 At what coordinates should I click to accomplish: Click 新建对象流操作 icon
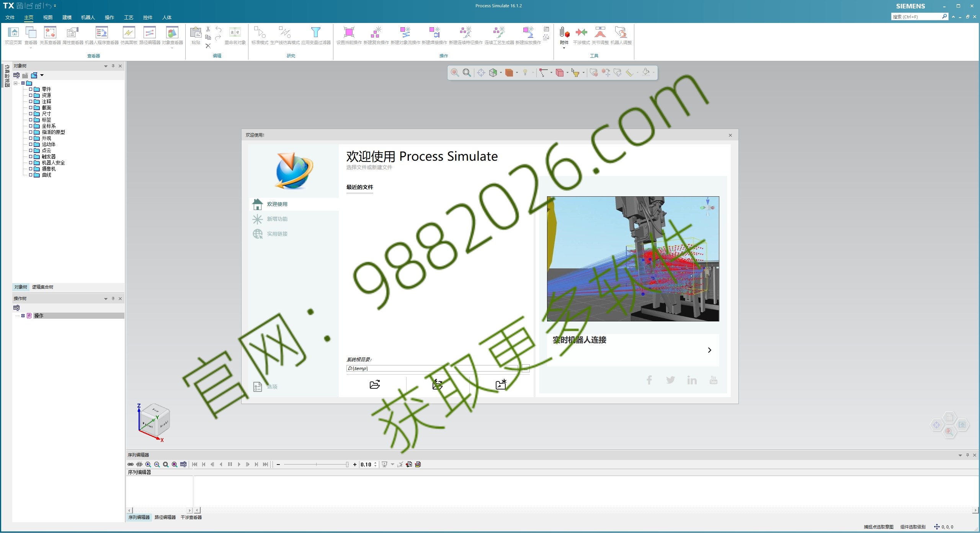(x=405, y=33)
